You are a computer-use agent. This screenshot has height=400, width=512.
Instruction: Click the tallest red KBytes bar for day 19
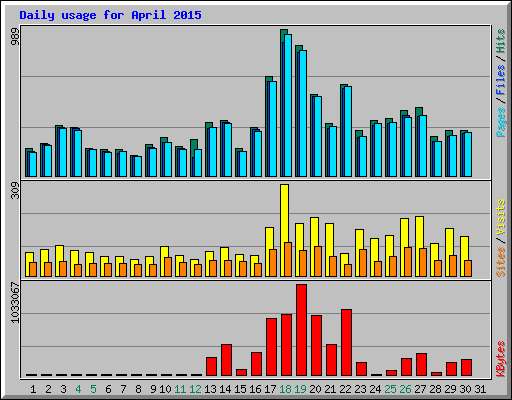coord(301,330)
